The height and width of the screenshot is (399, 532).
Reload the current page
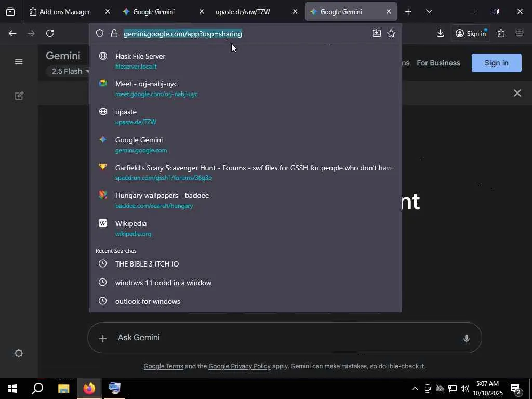[50, 33]
